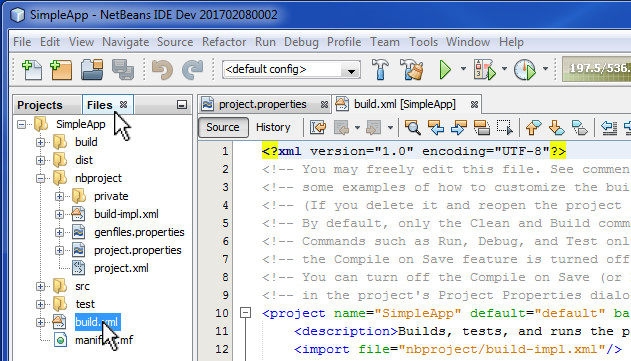Click the Profile Project clock icon

[x=525, y=70]
